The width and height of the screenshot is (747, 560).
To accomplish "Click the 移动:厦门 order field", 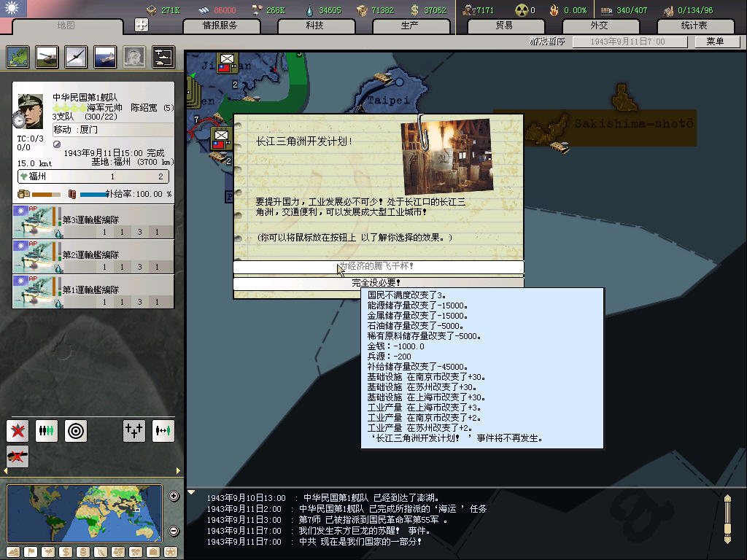I will pyautogui.click(x=113, y=130).
